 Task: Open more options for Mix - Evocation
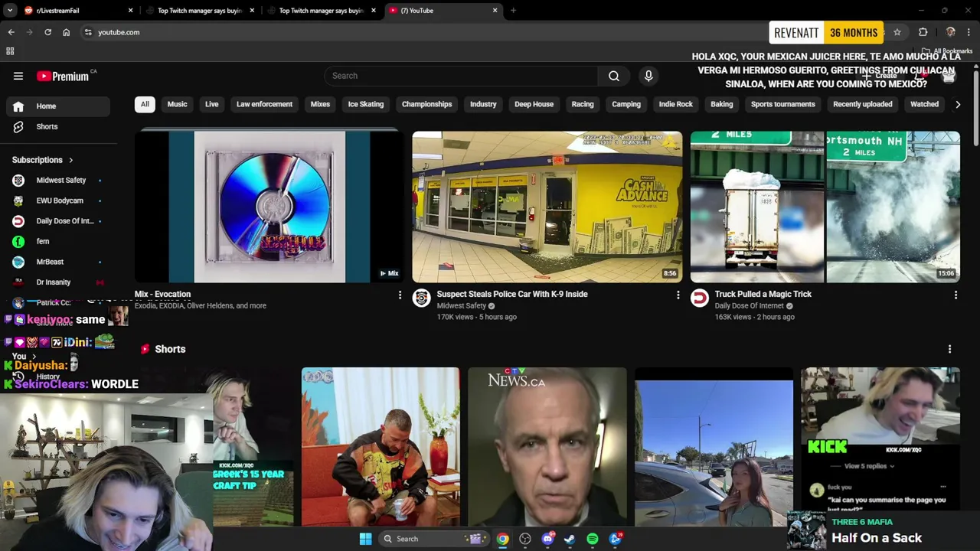click(400, 295)
